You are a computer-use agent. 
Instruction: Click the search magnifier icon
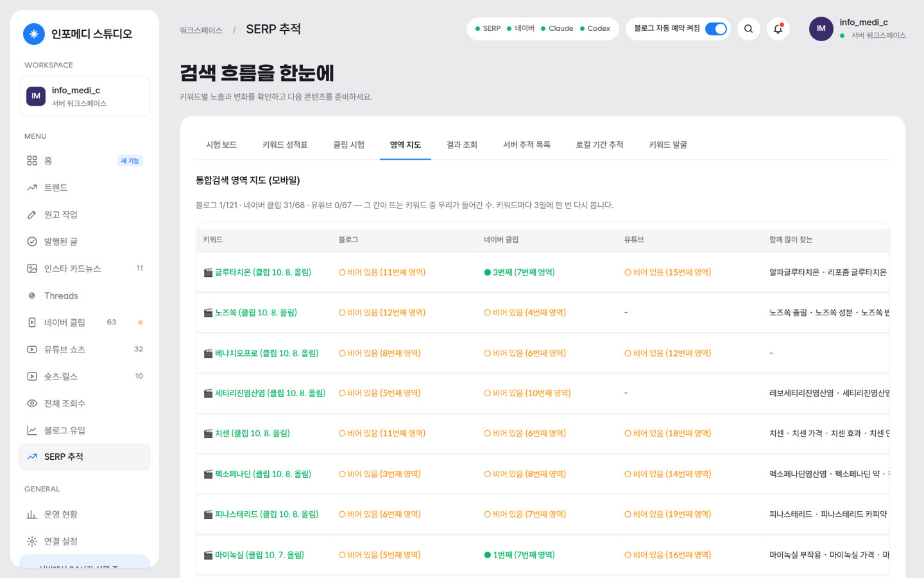748,29
